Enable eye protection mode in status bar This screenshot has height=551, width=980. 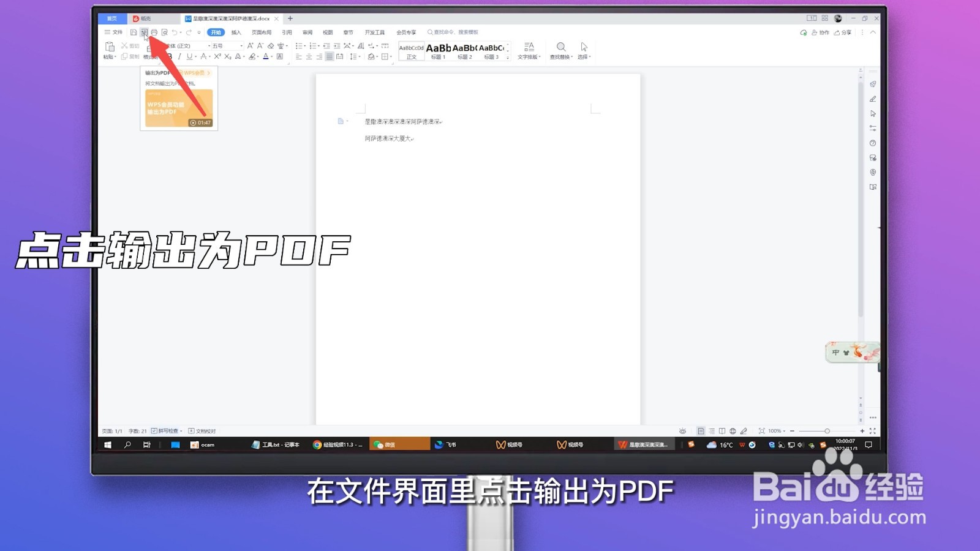pyautogui.click(x=683, y=431)
